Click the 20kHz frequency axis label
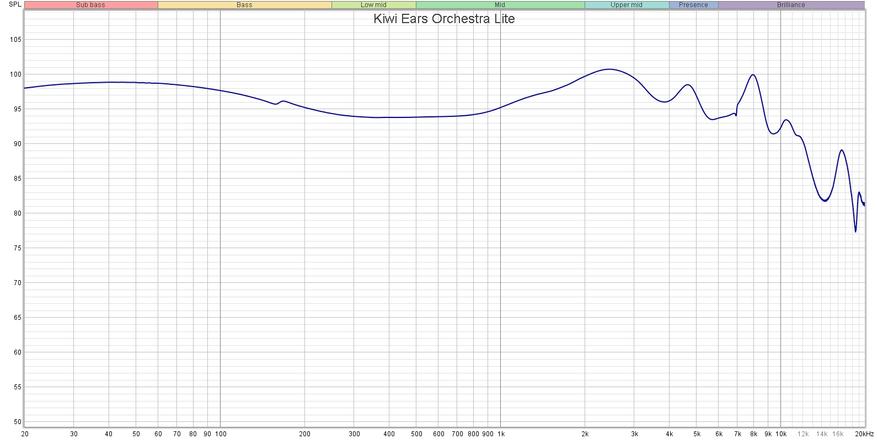 [864, 434]
